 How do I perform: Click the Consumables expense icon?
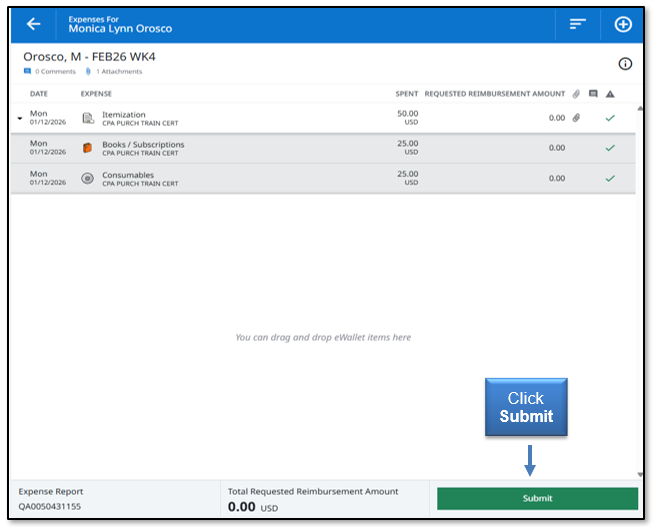[x=88, y=178]
